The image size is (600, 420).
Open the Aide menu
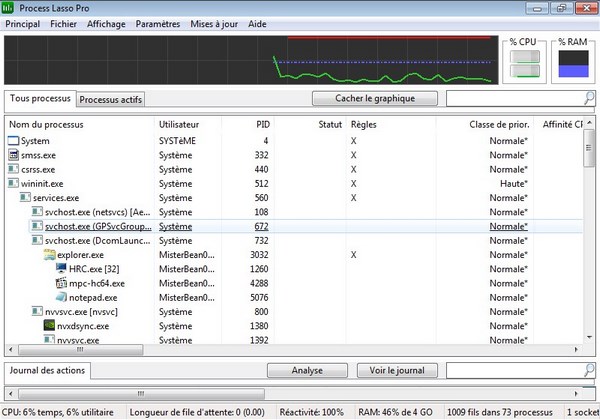257,24
